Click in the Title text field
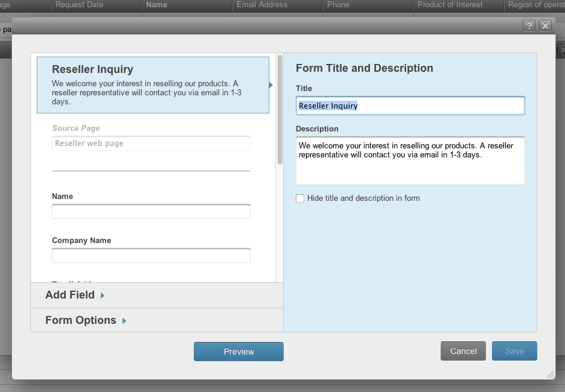 coord(410,106)
